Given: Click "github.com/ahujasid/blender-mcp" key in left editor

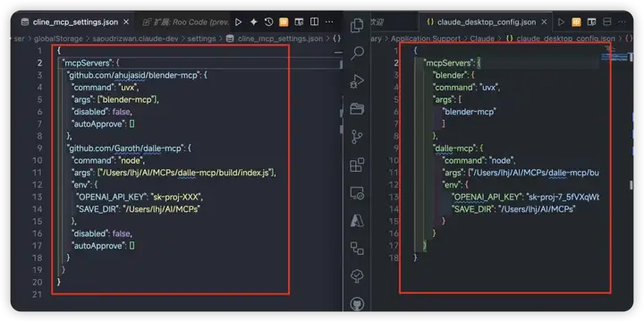Looking at the screenshot, I should coord(133,75).
